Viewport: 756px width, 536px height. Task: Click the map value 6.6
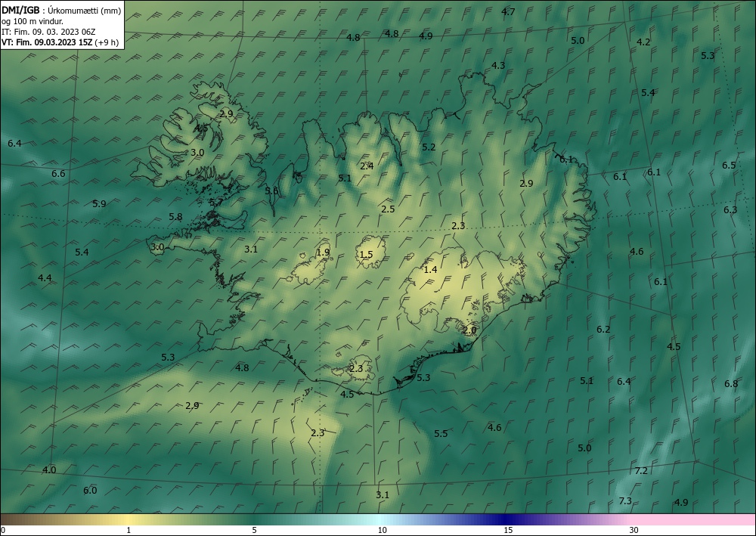(58, 174)
